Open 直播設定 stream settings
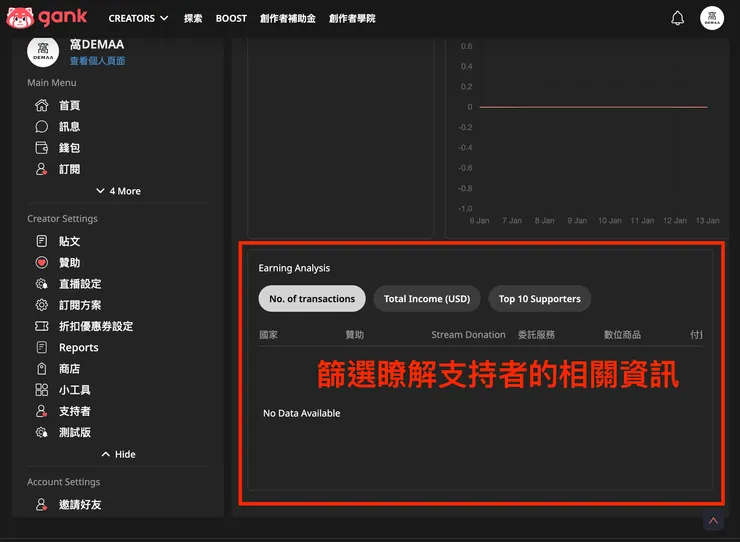 80,284
